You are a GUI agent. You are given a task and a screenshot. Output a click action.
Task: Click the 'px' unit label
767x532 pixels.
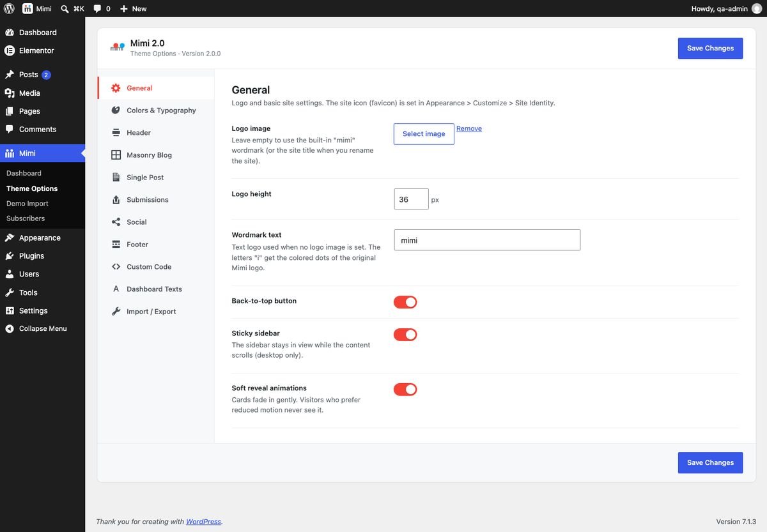(435, 200)
